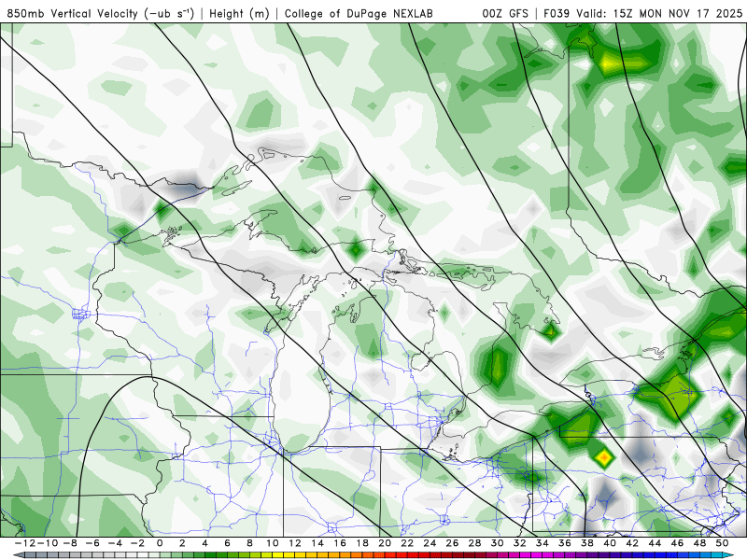
Task: Click the '14' value on the color scale
Action: [x=317, y=543]
